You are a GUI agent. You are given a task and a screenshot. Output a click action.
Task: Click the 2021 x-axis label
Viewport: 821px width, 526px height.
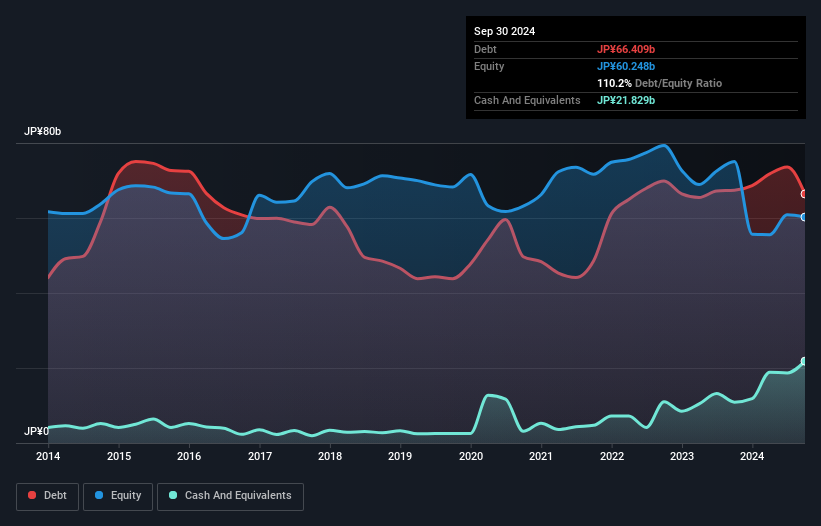(x=541, y=456)
